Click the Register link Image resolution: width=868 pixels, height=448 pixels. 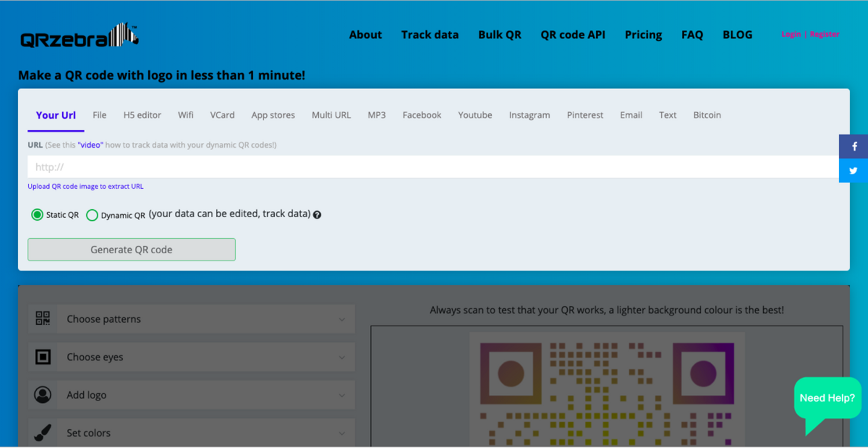tap(825, 34)
